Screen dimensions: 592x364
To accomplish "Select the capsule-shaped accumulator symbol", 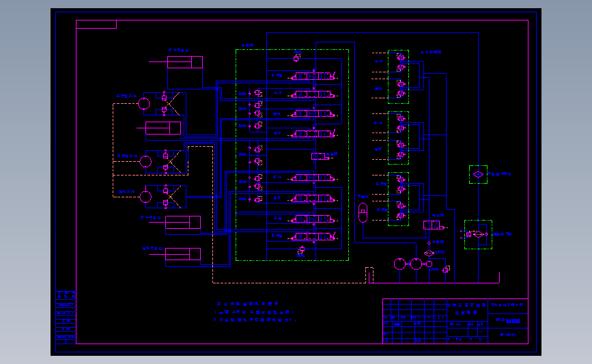I will [x=363, y=212].
